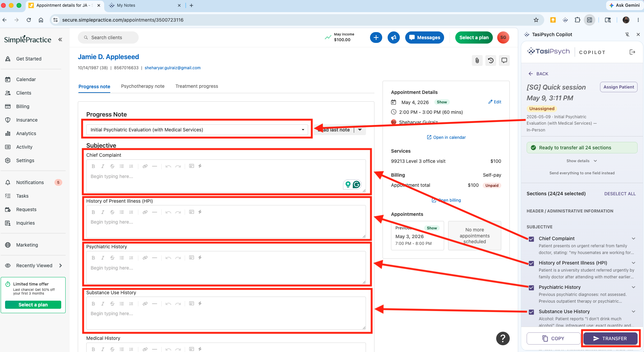Uncheck the History of Present Illness checkbox
Image resolution: width=644 pixels, height=352 pixels.
[x=531, y=263]
